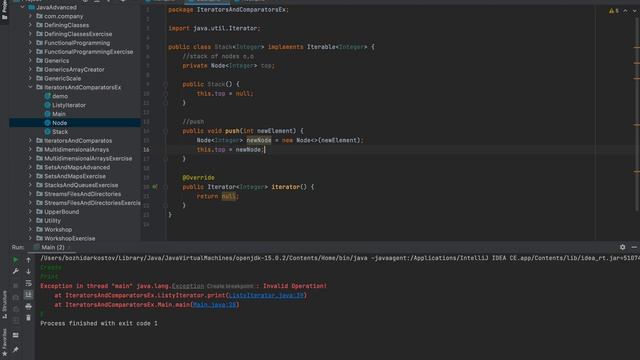
Task: Open the Stack class in tree
Action: tap(60, 131)
